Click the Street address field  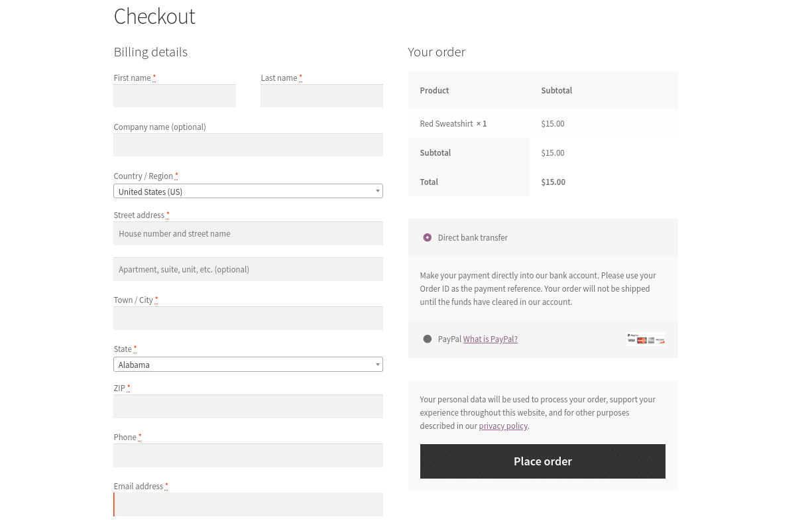[248, 233]
